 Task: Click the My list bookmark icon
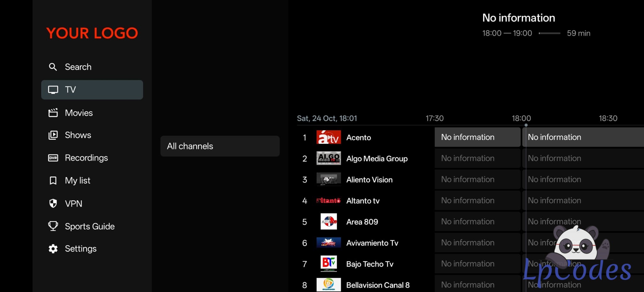pos(53,181)
